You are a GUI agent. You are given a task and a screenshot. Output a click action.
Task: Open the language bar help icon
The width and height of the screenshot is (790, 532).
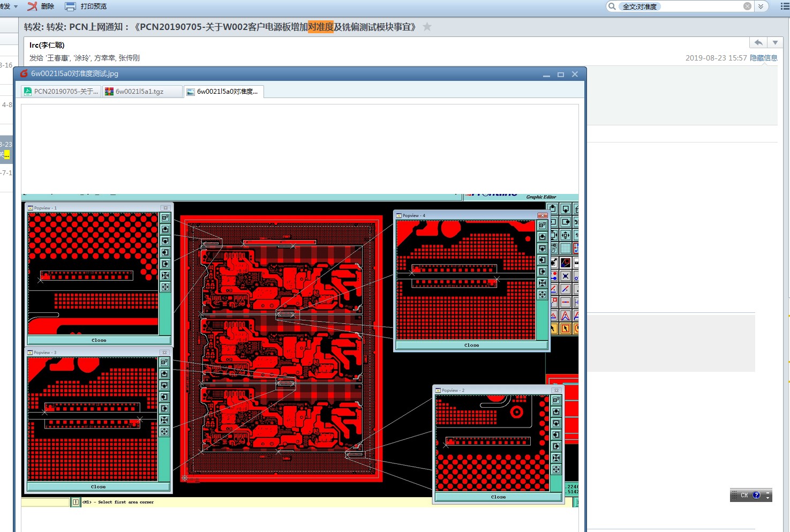click(756, 495)
